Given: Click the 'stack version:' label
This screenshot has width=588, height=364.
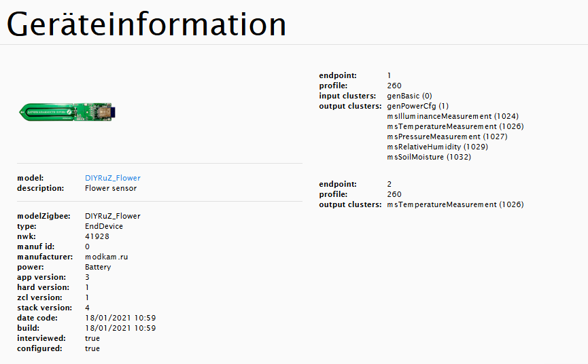Looking at the screenshot, I should point(44,308).
